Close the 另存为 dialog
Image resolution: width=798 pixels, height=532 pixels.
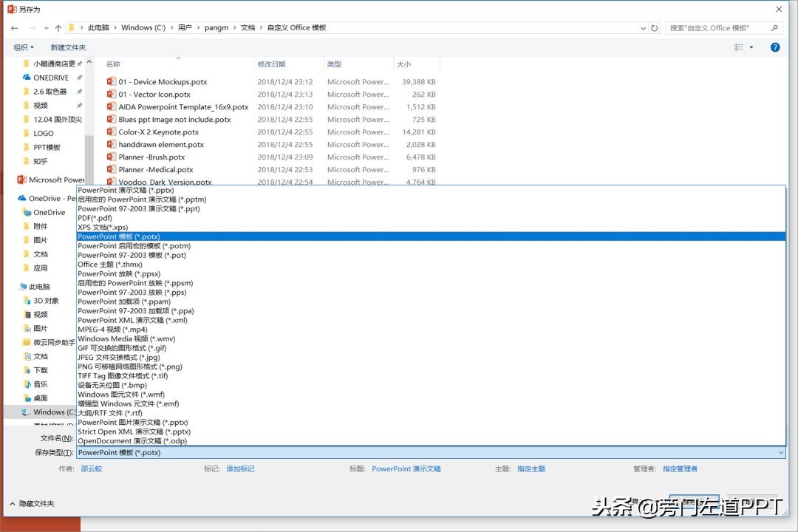(x=779, y=9)
